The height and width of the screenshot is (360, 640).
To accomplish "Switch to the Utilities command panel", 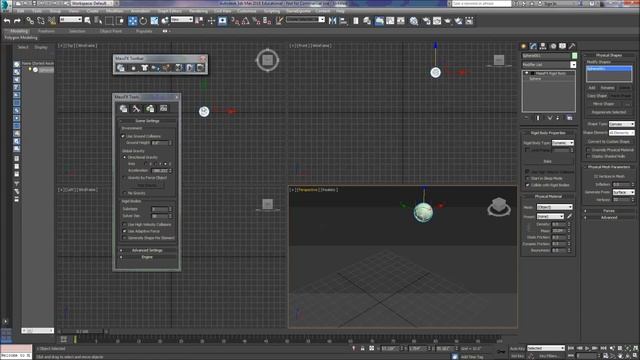I will 572,46.
